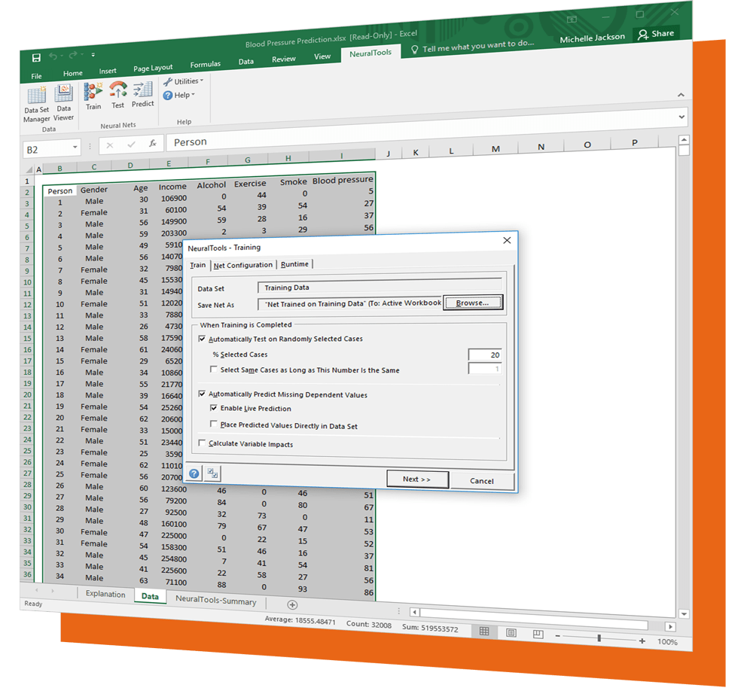Click the Browse button
Viewport: 753px width, 700px height.
(x=472, y=303)
